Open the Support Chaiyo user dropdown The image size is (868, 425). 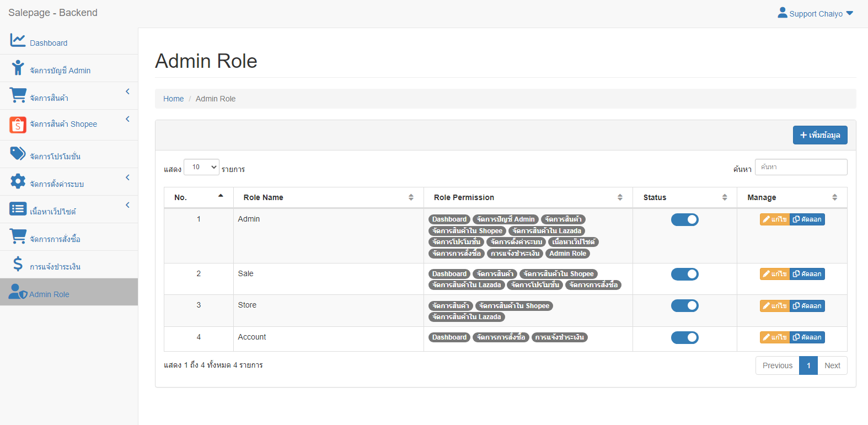815,13
